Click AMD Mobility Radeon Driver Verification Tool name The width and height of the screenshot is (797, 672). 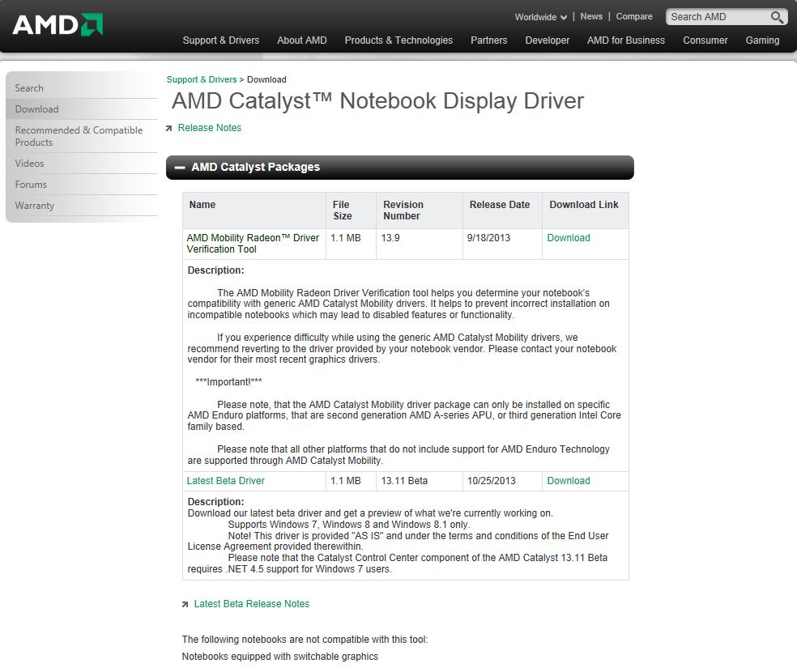click(x=253, y=244)
